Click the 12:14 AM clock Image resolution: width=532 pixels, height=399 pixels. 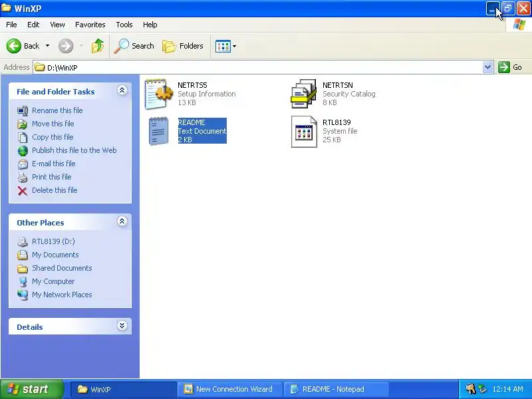click(x=507, y=389)
